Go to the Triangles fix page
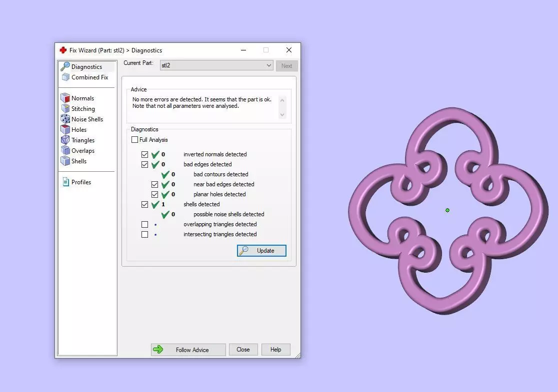Image resolution: width=558 pixels, height=392 pixels. click(83, 140)
